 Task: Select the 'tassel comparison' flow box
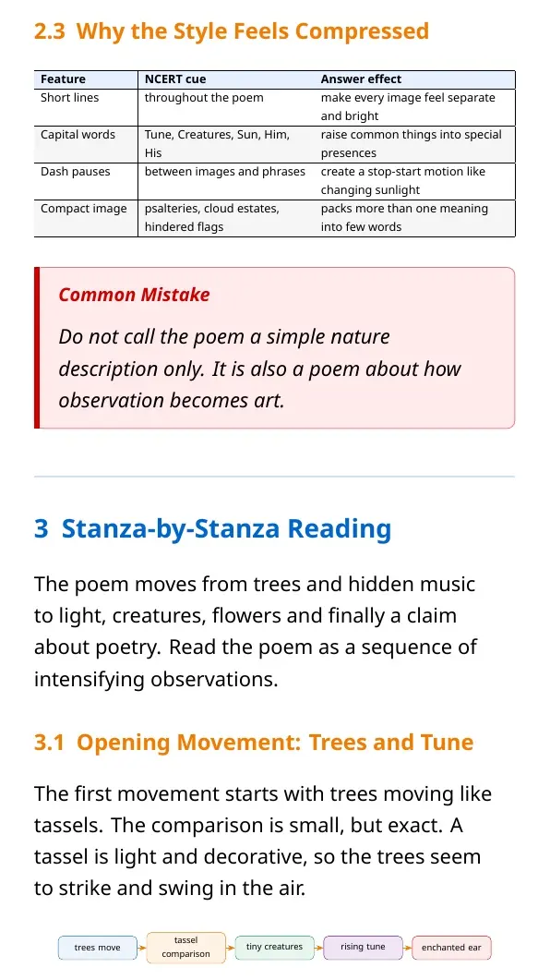186,948
